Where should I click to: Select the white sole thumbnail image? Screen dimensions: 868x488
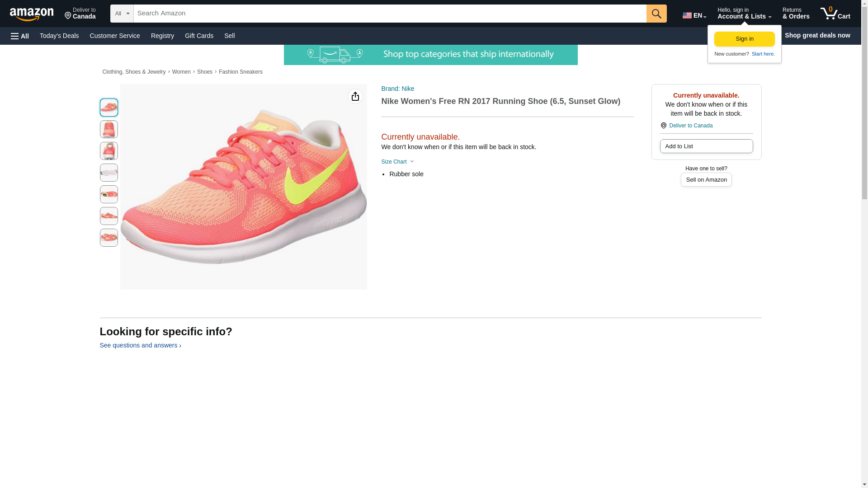[108, 173]
